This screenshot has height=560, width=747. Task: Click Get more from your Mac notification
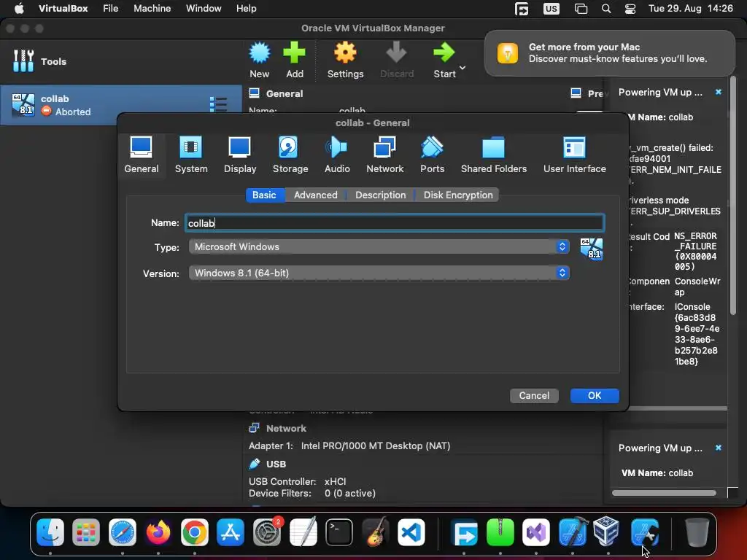point(609,52)
